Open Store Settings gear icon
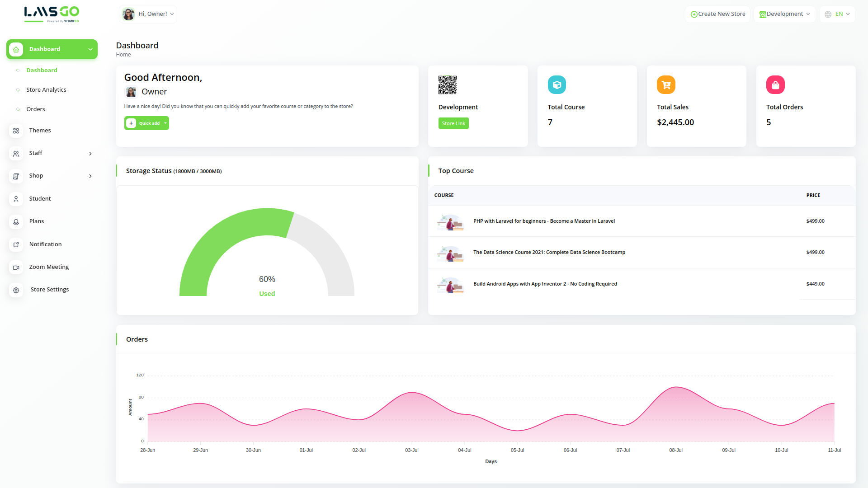 pos(16,290)
